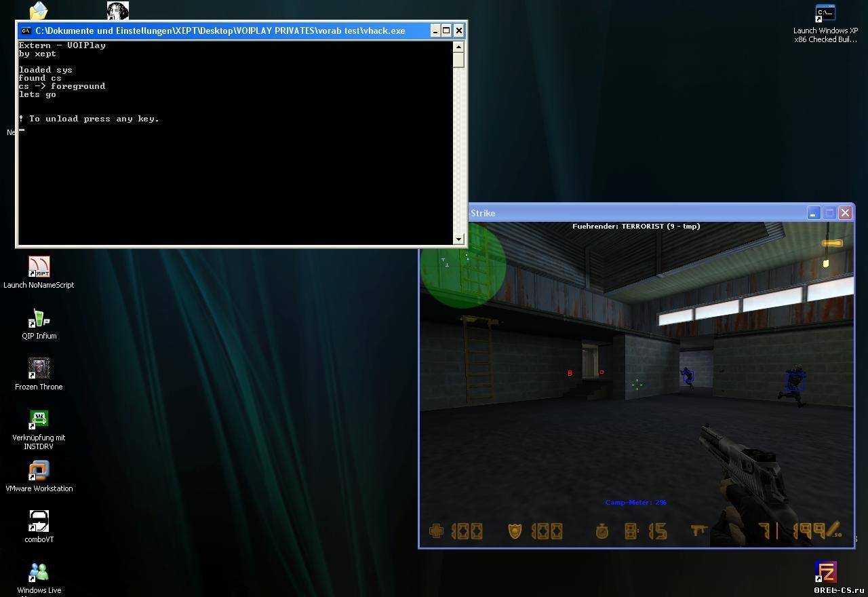The width and height of the screenshot is (868, 597).
Task: Click the vhack.exe console title bar path
Action: pos(220,31)
